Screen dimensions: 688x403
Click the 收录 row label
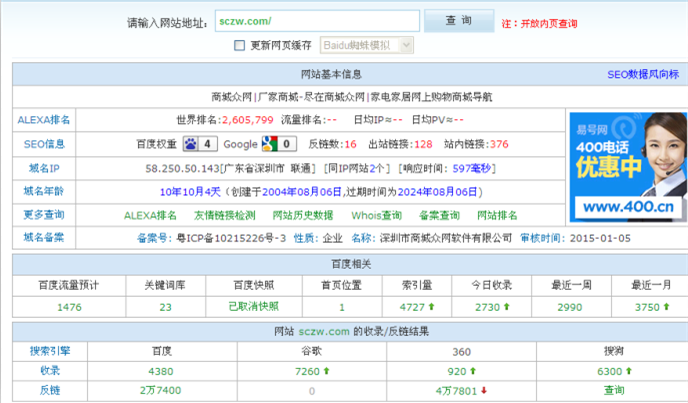pos(50,371)
